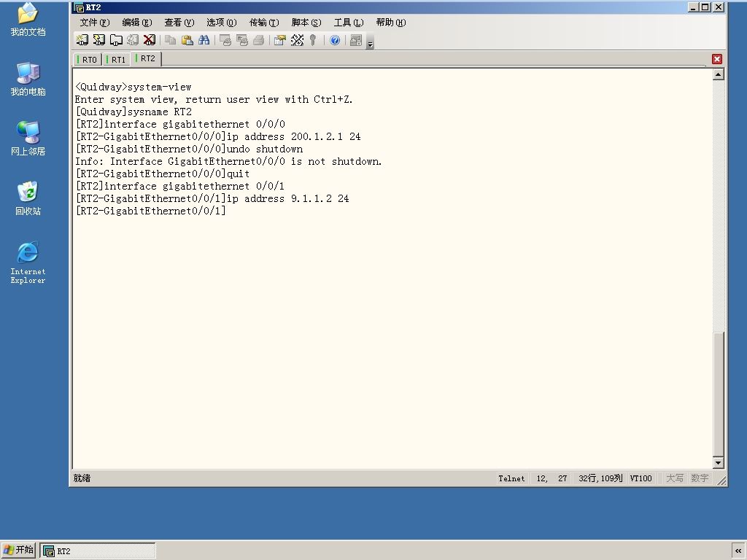Select 回收站 recycle bin icon
This screenshot has width=747, height=560.
[28, 198]
